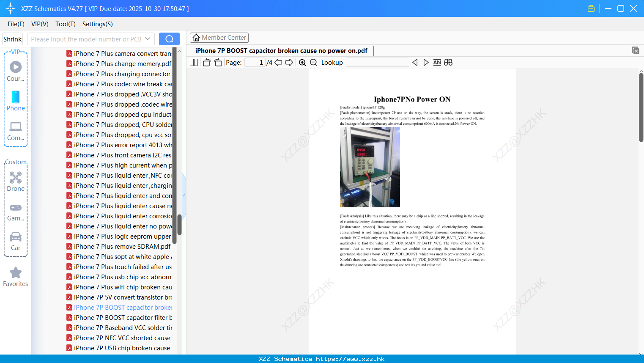This screenshot has height=363, width=644.
Task: Click the blue search magnifier button
Action: tap(169, 39)
